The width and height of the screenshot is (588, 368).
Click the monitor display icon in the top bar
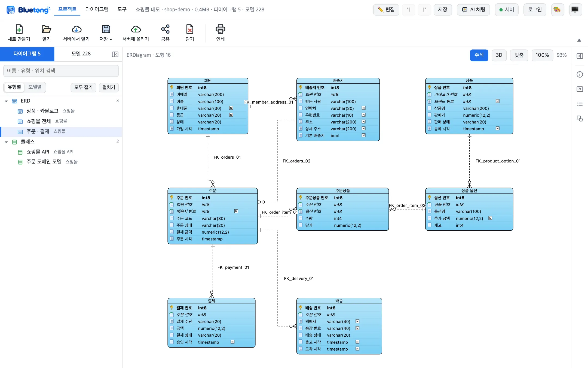click(x=575, y=10)
